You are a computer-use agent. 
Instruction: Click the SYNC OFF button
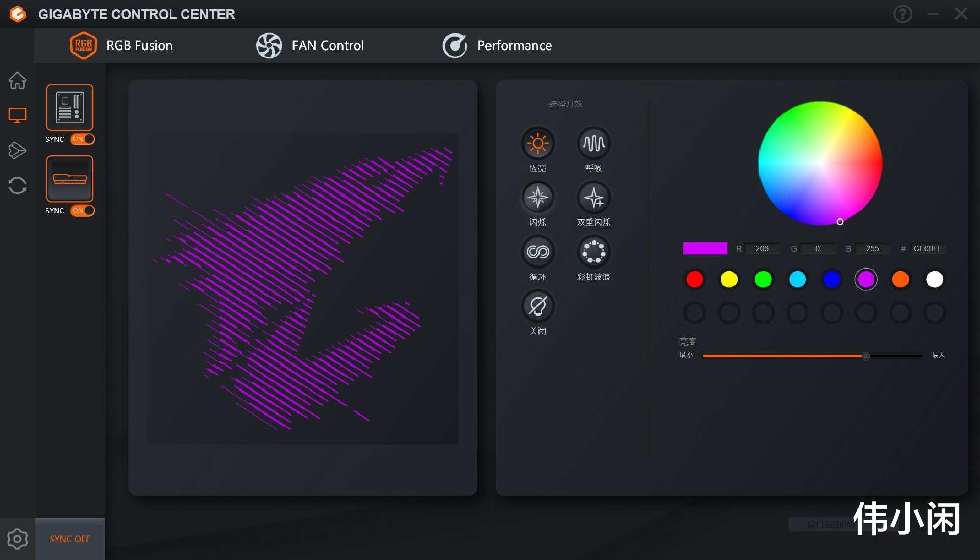70,539
